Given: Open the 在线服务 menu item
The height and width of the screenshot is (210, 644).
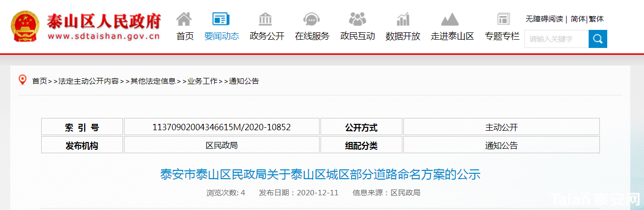Looking at the screenshot, I should [312, 36].
